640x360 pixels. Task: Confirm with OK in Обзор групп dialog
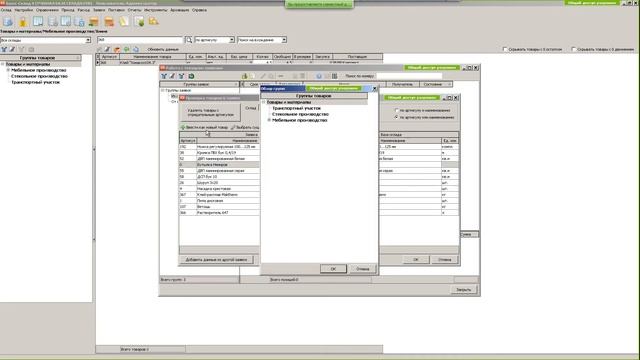click(333, 269)
